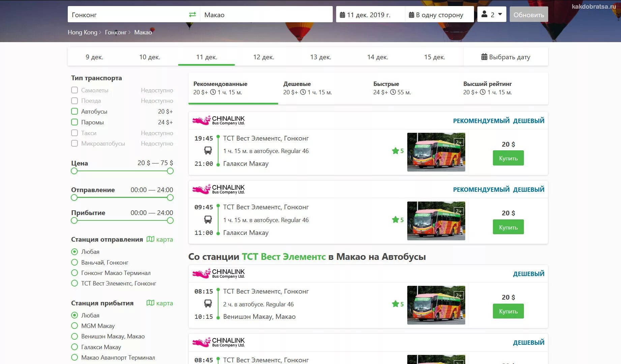
Task: Click the Макао destination input field
Action: 266,14
